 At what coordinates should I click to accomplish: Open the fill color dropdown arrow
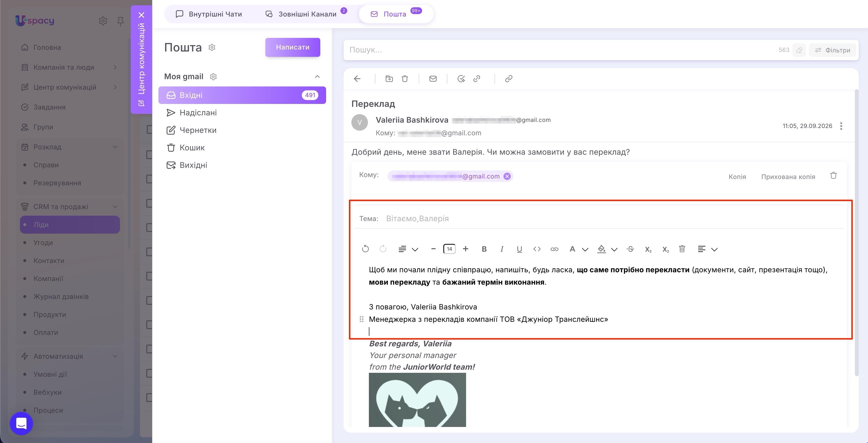pyautogui.click(x=614, y=249)
